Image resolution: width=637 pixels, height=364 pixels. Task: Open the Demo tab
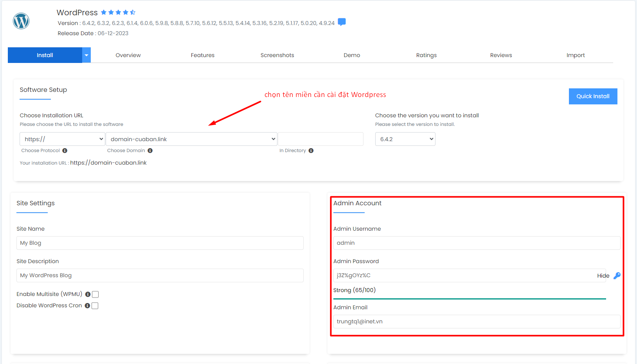pyautogui.click(x=352, y=55)
